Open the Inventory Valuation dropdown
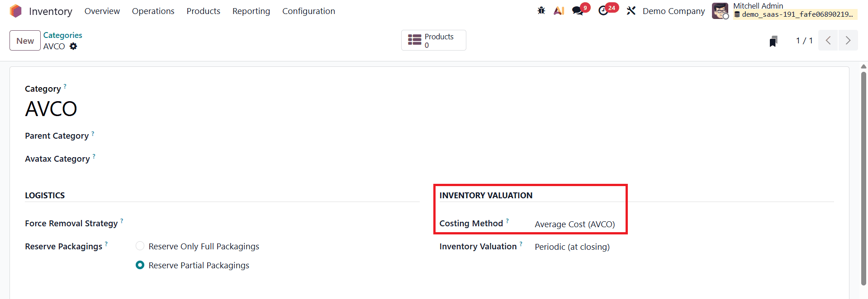The width and height of the screenshot is (868, 299). (572, 247)
